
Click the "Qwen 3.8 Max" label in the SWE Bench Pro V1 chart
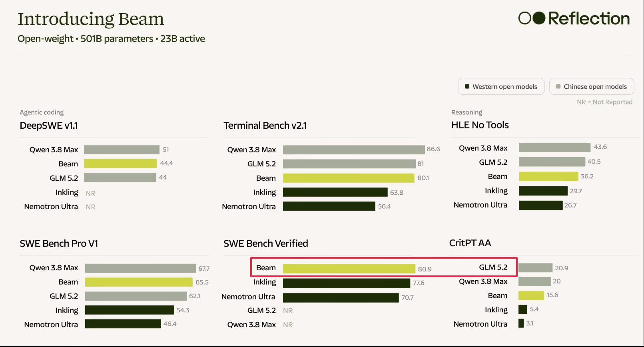pyautogui.click(x=54, y=268)
